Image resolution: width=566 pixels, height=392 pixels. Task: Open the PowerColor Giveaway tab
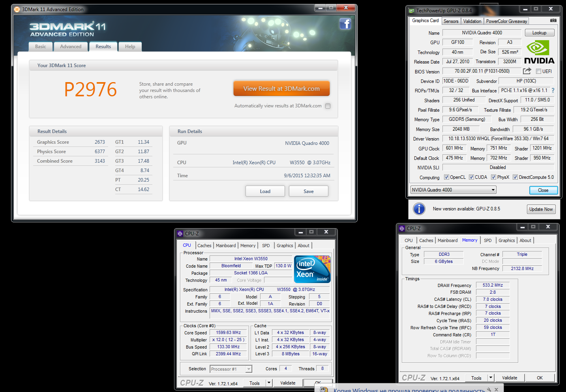[506, 21]
